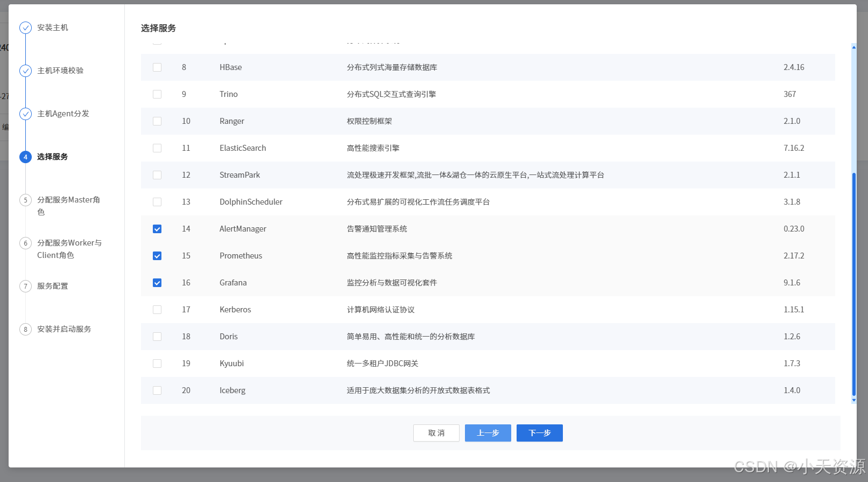Click the 下一步 next step button
The width and height of the screenshot is (868, 482).
tap(539, 433)
